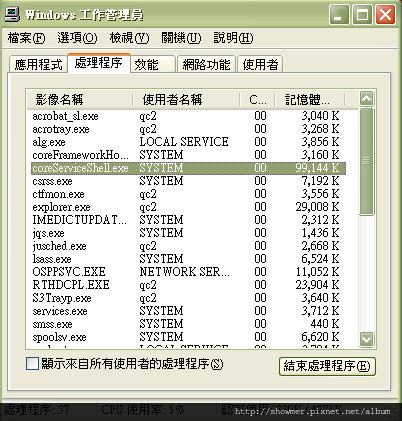Screen dimensions: 402x421
Task: Select the RTHDCPL.EXE process
Action: 188,285
